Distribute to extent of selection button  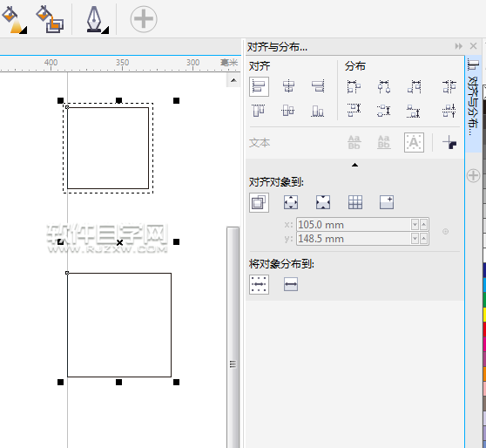click(259, 284)
